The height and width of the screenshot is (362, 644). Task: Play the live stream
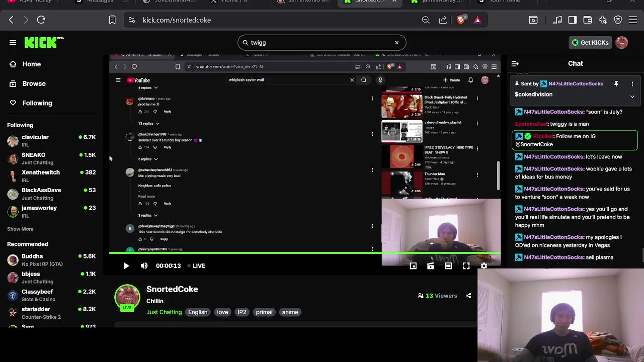tap(126, 265)
